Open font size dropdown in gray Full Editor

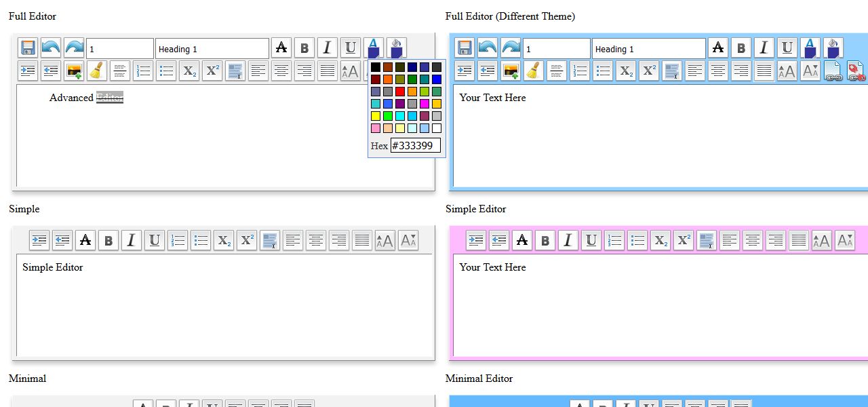[x=120, y=48]
